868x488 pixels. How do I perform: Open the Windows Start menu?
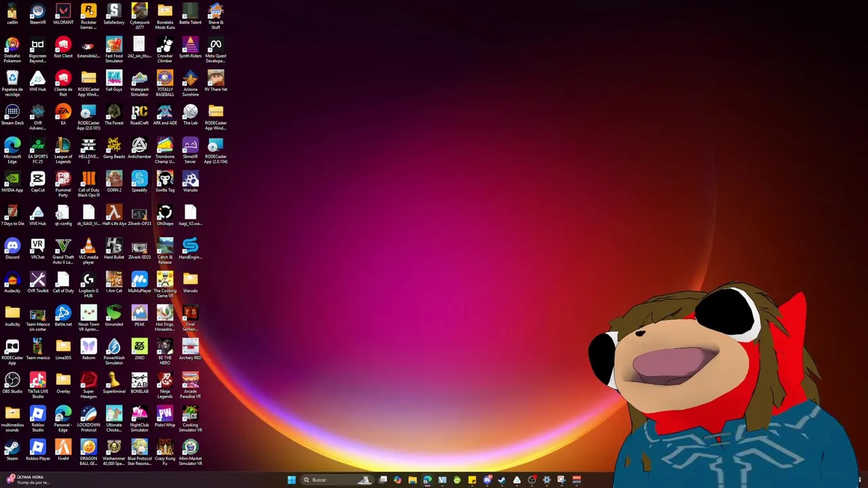pos(292,480)
